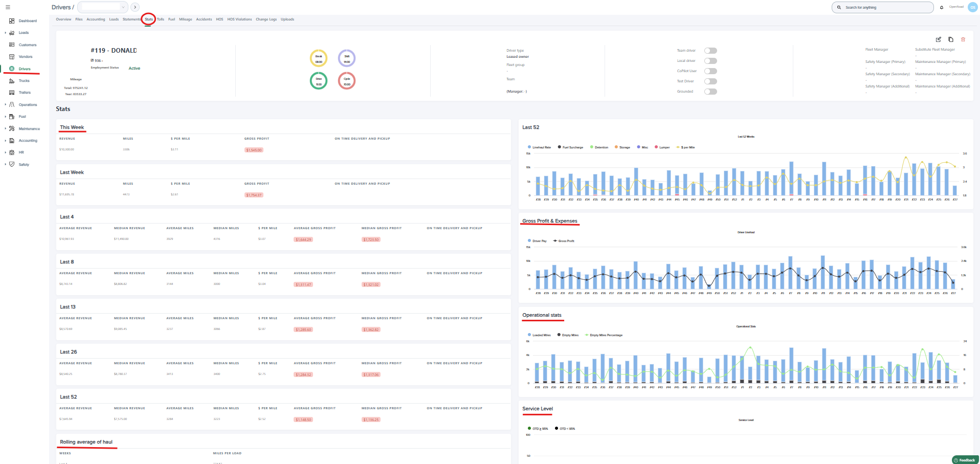This screenshot has width=980, height=464.
Task: Open the driver selector dropdown
Action: [102, 7]
